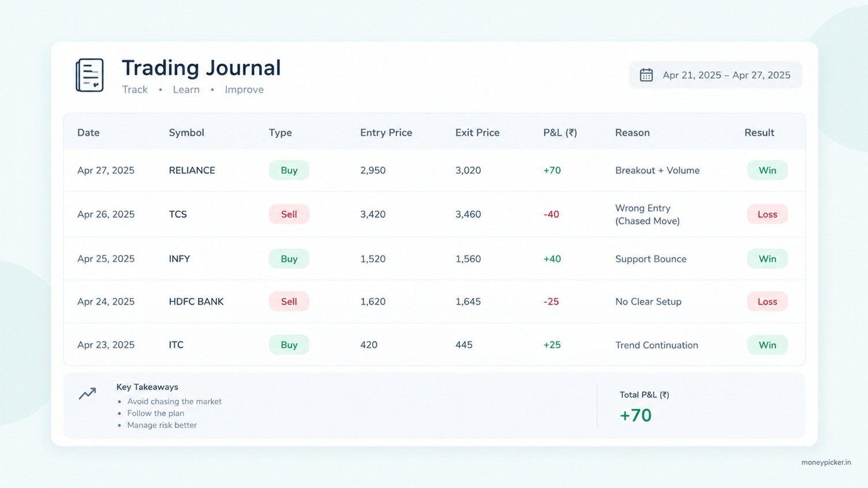868x488 pixels.
Task: Select the RELIANCE symbol cell
Action: (192, 170)
